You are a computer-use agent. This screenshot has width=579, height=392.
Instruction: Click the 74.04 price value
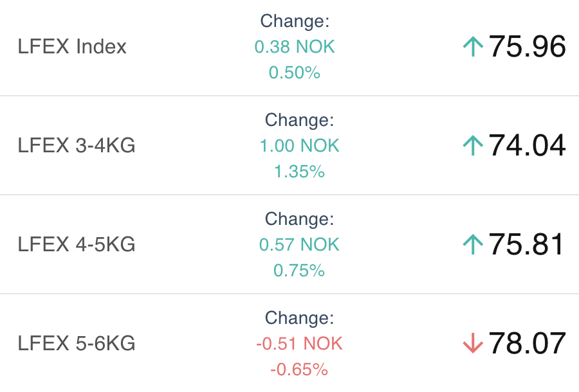(527, 146)
